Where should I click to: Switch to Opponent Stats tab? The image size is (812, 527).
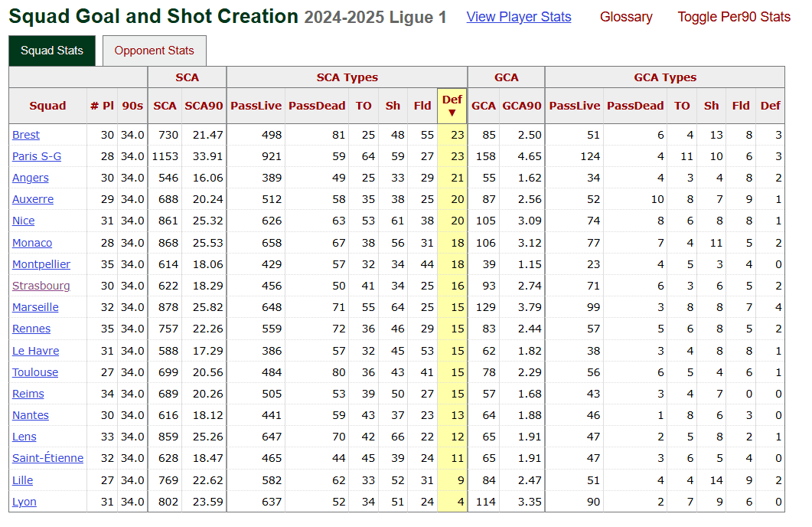pos(154,51)
